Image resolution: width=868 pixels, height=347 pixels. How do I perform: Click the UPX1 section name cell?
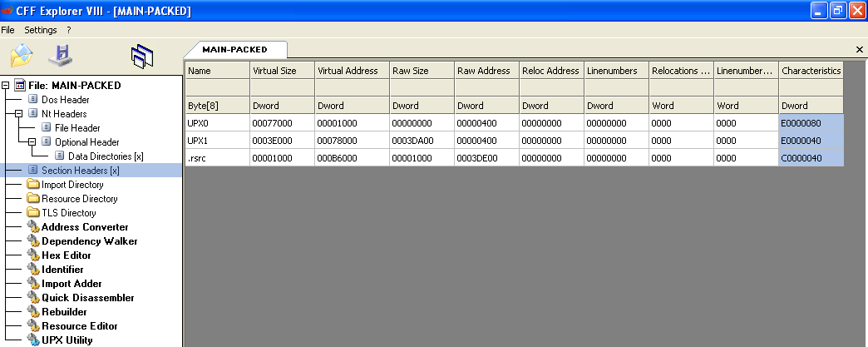216,141
